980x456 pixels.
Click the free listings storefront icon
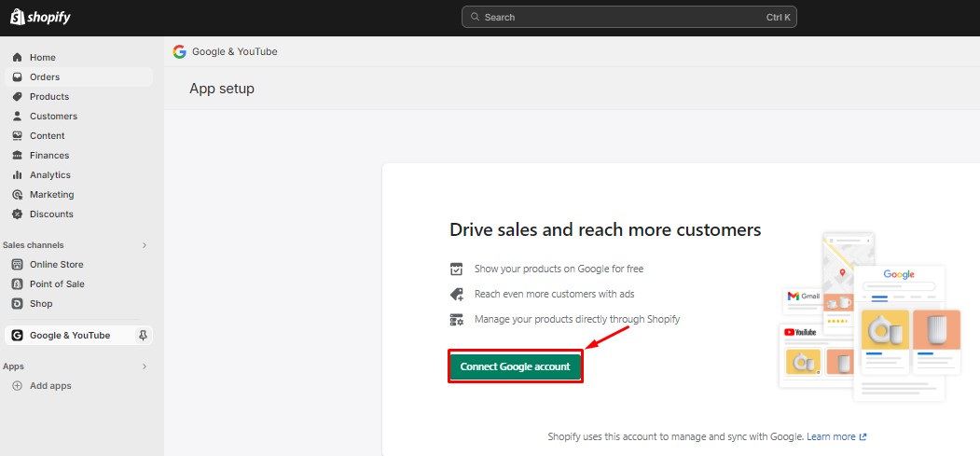pyautogui.click(x=456, y=269)
